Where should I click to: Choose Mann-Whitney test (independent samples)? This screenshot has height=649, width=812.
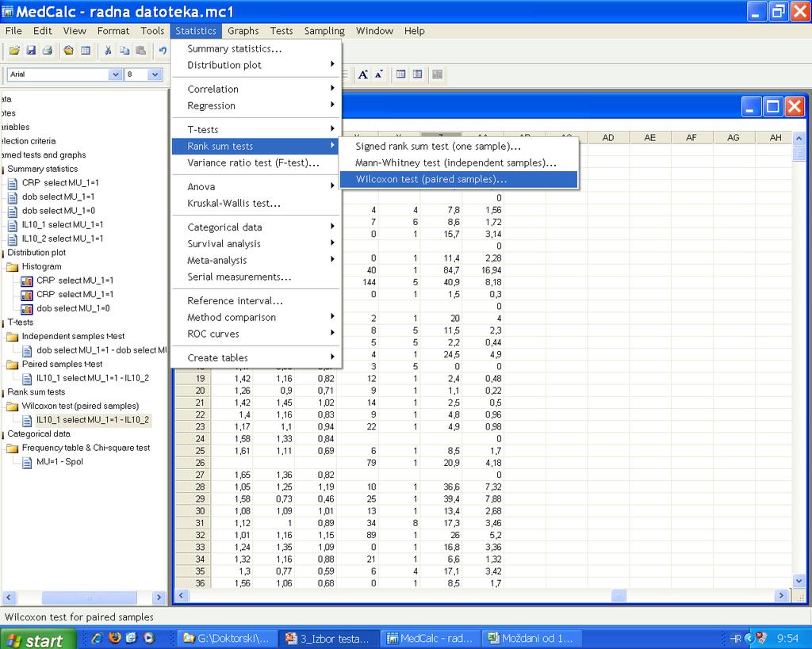point(458,163)
